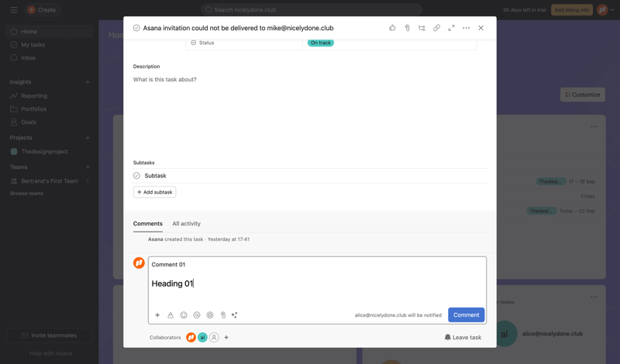Add a new project via Projects plus icon
Image resolution: width=620 pixels, height=364 pixels.
point(88,138)
